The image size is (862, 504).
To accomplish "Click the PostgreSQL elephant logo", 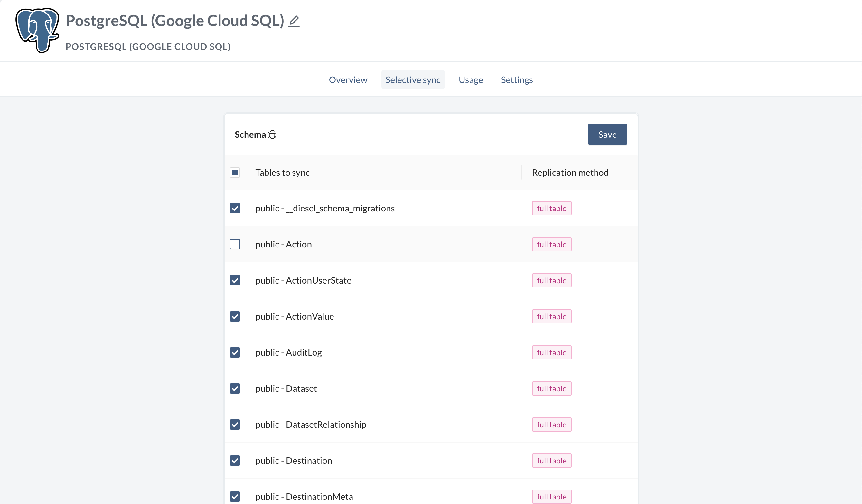I will coord(37,31).
